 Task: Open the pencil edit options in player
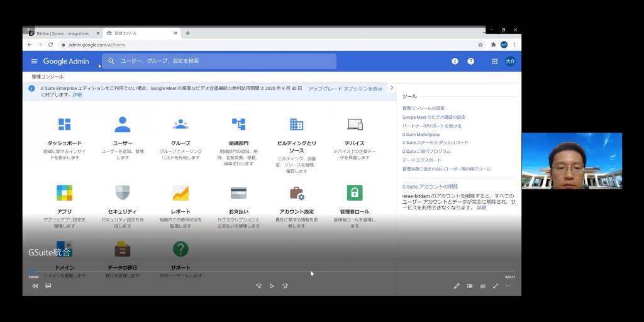pyautogui.click(x=457, y=286)
